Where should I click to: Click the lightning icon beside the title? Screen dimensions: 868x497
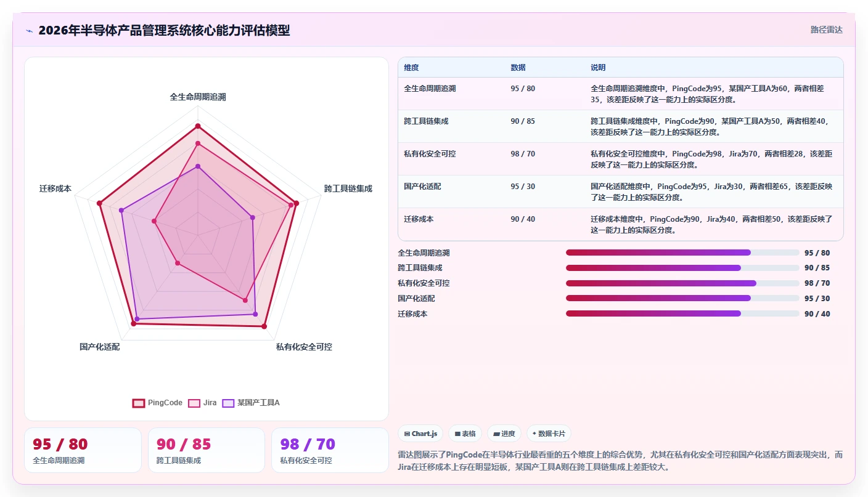tap(29, 30)
